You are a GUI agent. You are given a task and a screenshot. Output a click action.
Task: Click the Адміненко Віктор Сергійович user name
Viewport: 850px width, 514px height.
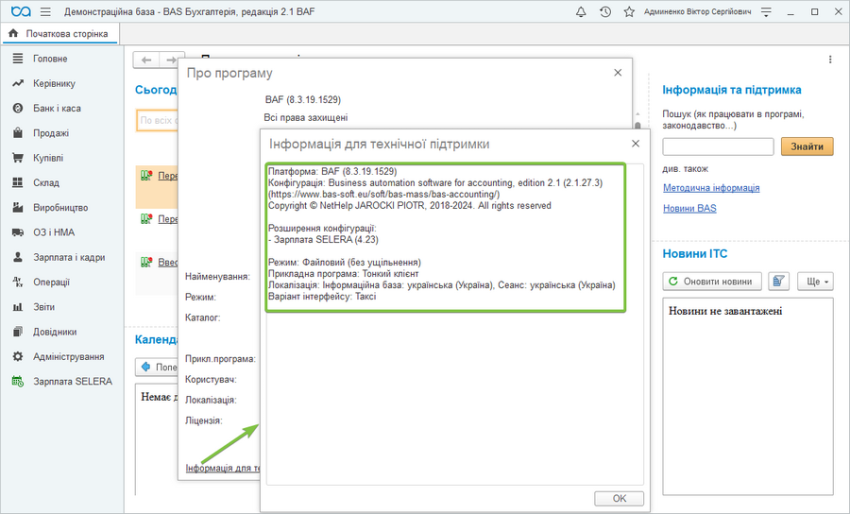698,11
